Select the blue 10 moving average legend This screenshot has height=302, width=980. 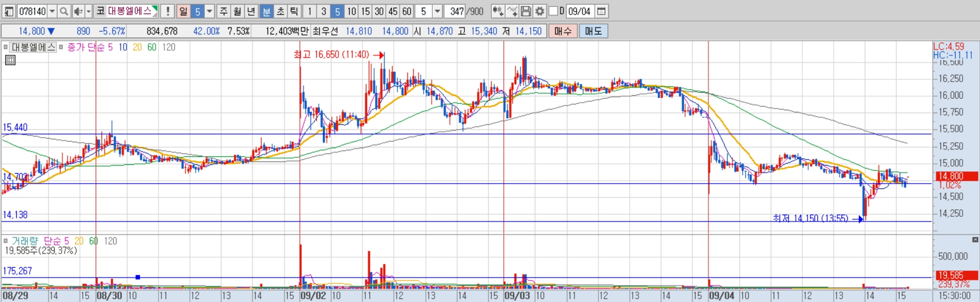pos(123,47)
